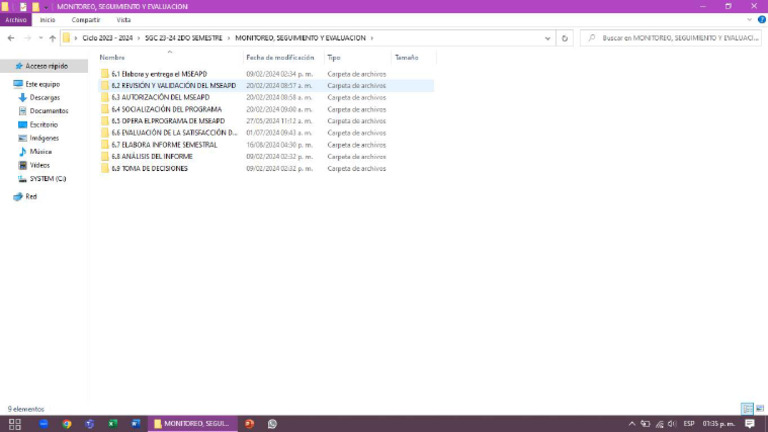
Task: Select folder '6.8 ANÁLISIS DEL INFORME'
Action: click(152, 157)
